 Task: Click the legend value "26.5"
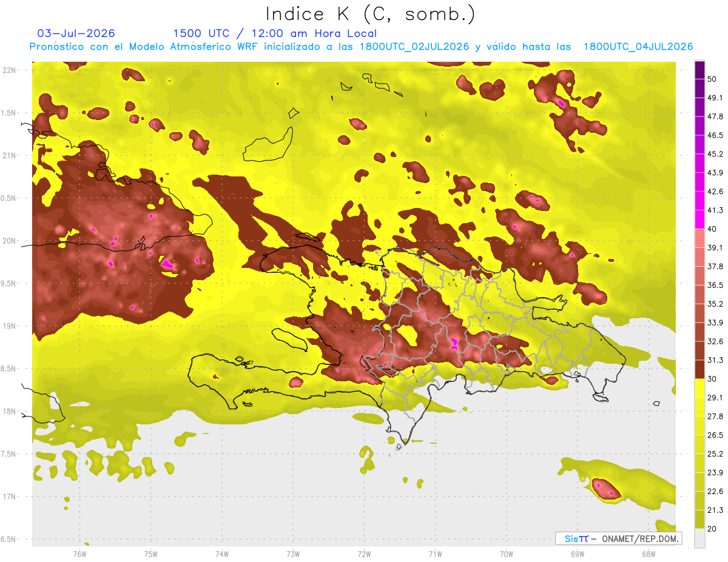715,435
